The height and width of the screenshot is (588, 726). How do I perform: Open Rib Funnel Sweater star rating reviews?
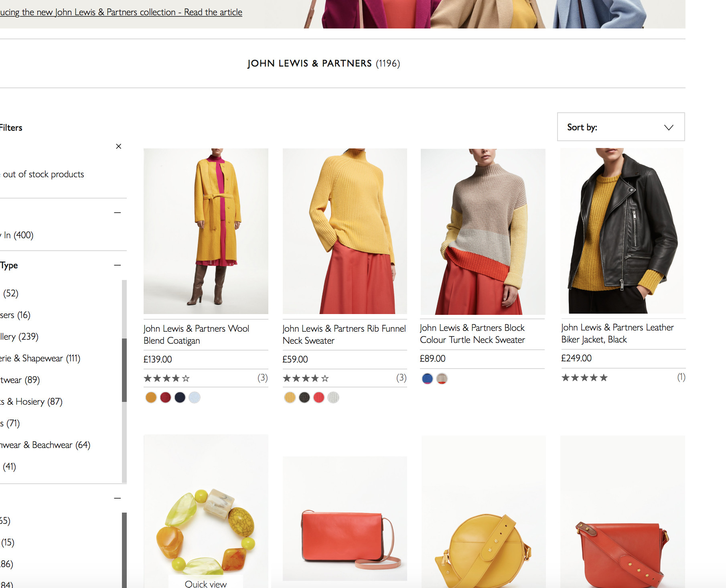tap(306, 378)
